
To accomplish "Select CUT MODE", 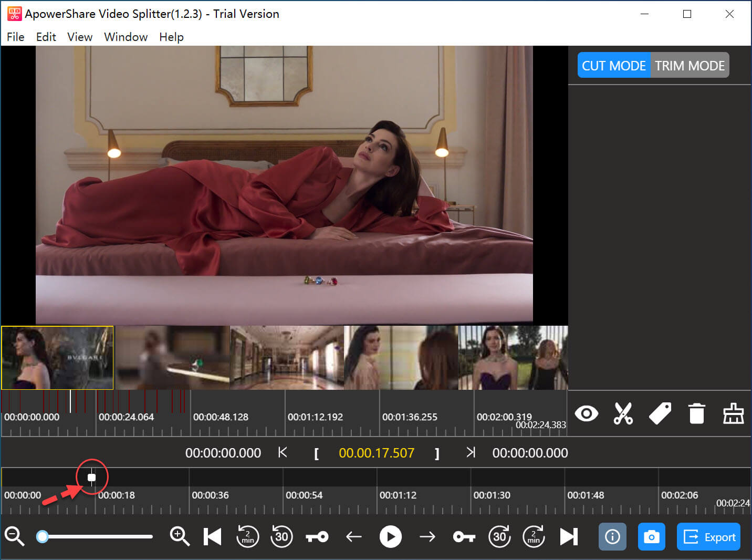I will pyautogui.click(x=613, y=66).
